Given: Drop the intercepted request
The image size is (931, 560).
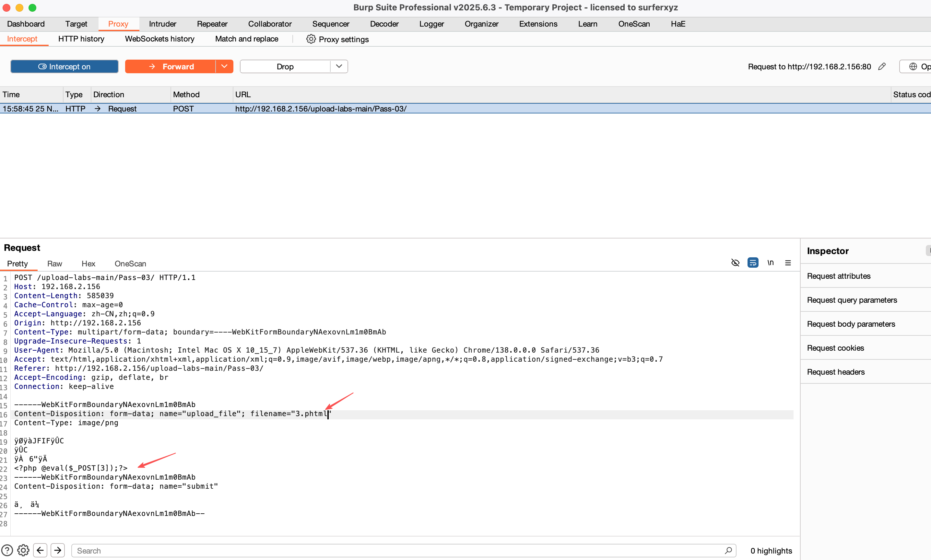Looking at the screenshot, I should click(285, 66).
